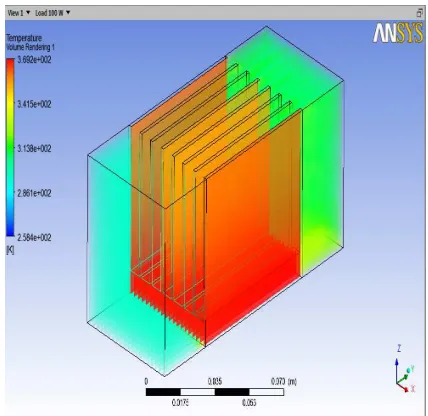
Task: Select the blue Z axis on the triad
Action: pyautogui.click(x=397, y=370)
